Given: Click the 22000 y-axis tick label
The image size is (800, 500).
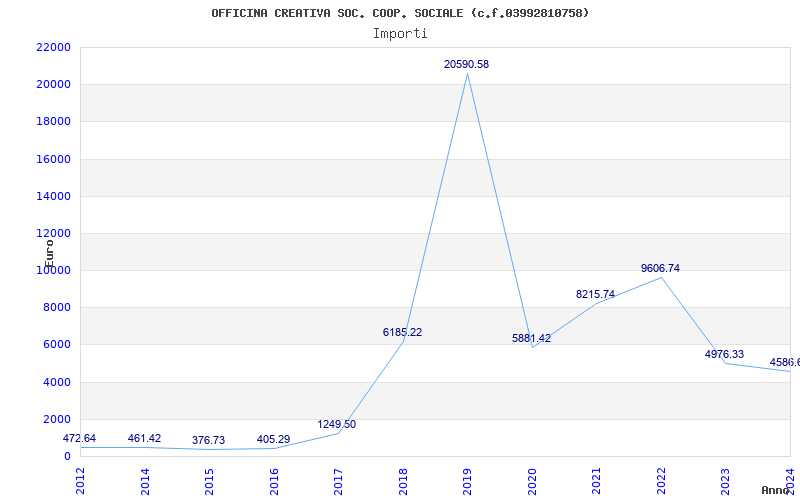Looking at the screenshot, I should (x=53, y=47).
